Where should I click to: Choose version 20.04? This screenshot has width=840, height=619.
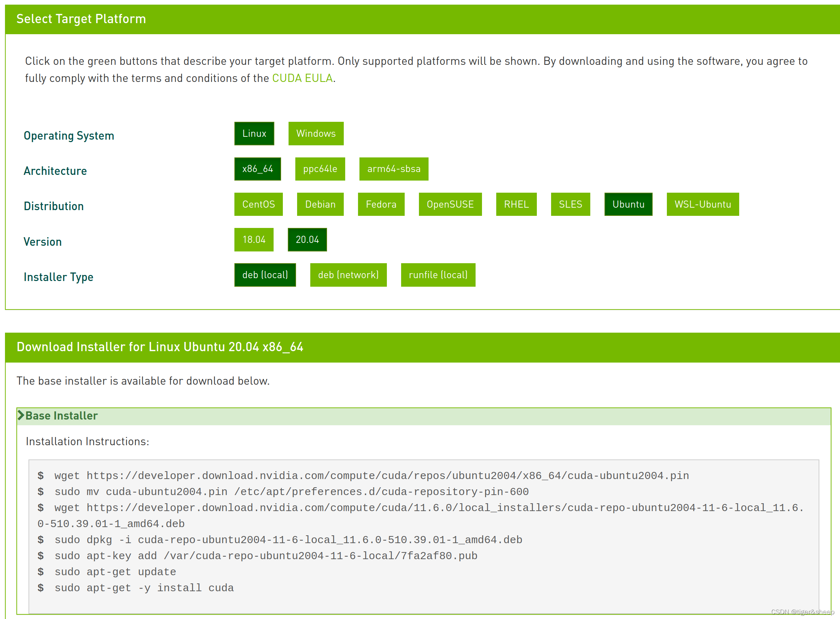coord(307,239)
